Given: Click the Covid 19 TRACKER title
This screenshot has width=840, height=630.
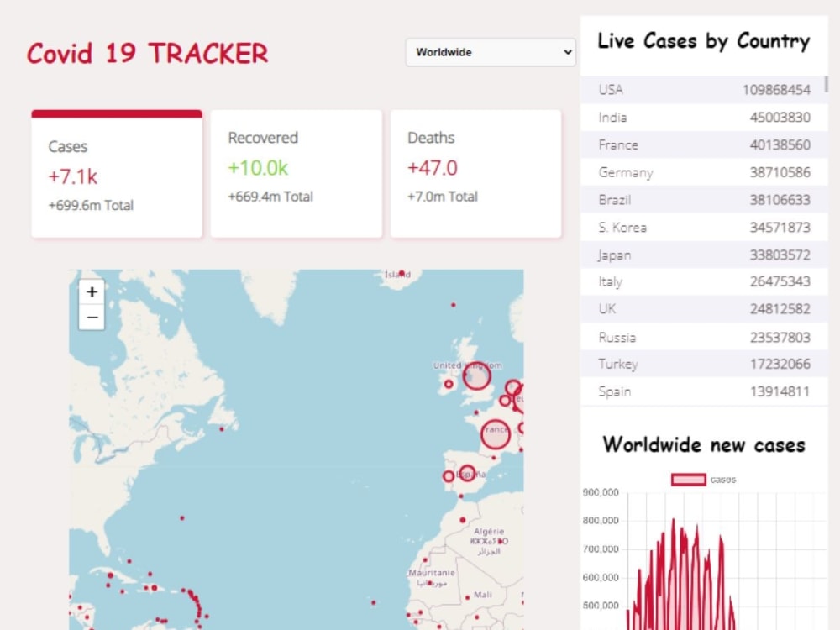Looking at the screenshot, I should [x=147, y=54].
